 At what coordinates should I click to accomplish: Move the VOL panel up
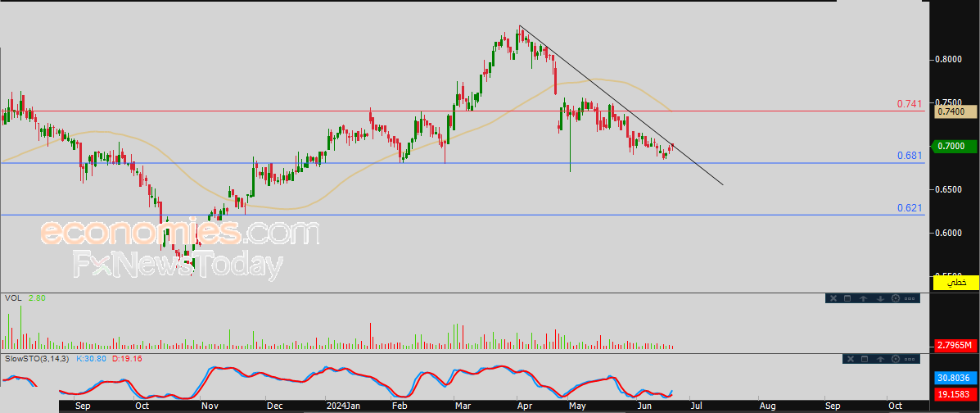click(864, 298)
